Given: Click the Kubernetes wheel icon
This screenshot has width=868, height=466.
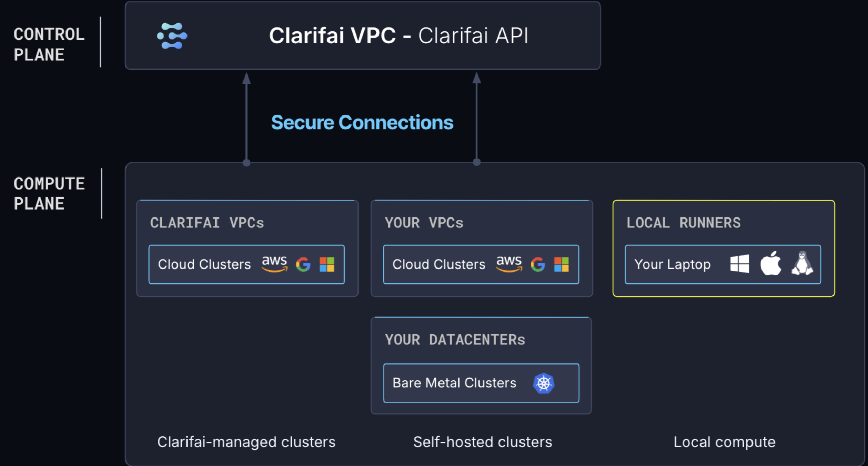Looking at the screenshot, I should [544, 383].
